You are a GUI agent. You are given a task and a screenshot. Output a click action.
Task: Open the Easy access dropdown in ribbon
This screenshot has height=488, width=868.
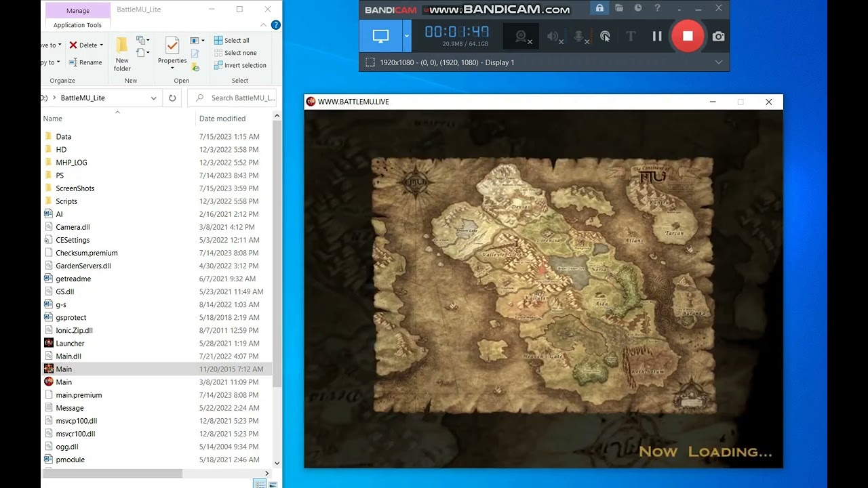coord(143,53)
